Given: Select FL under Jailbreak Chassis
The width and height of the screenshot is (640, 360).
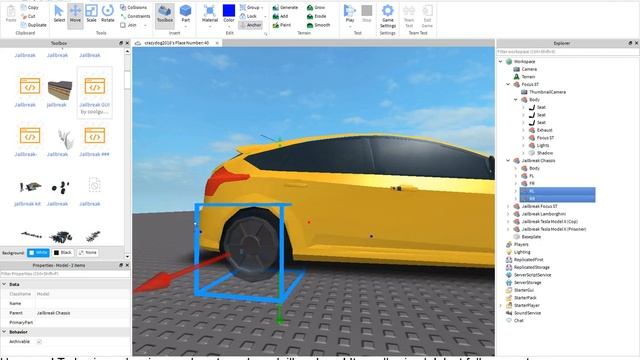Looking at the screenshot, I should coord(531,176).
